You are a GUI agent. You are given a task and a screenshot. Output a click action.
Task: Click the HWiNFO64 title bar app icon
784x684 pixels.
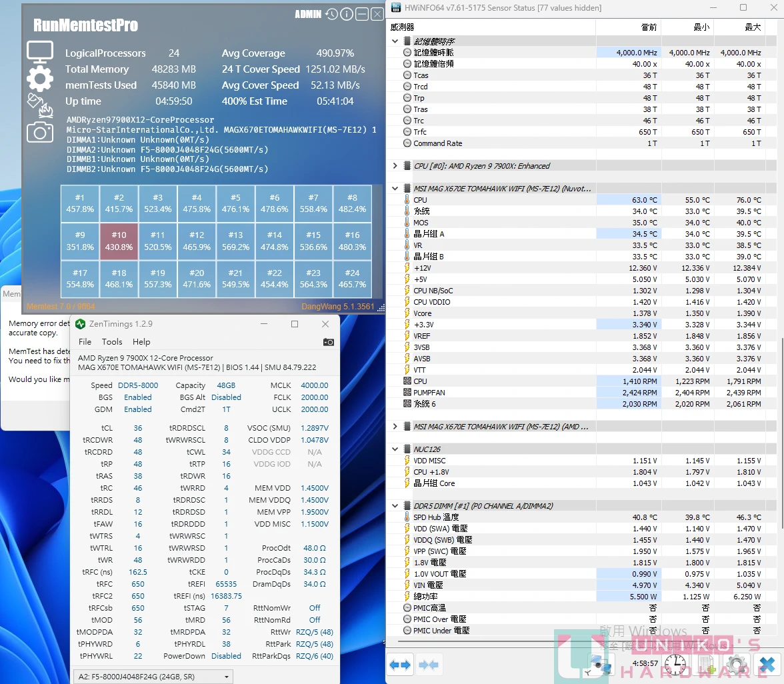click(396, 7)
